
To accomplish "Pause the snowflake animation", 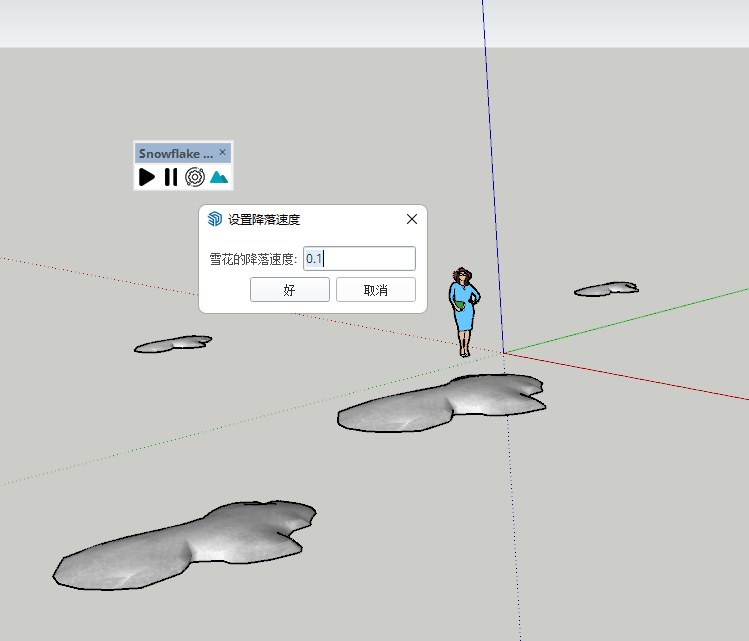I will coord(171,177).
